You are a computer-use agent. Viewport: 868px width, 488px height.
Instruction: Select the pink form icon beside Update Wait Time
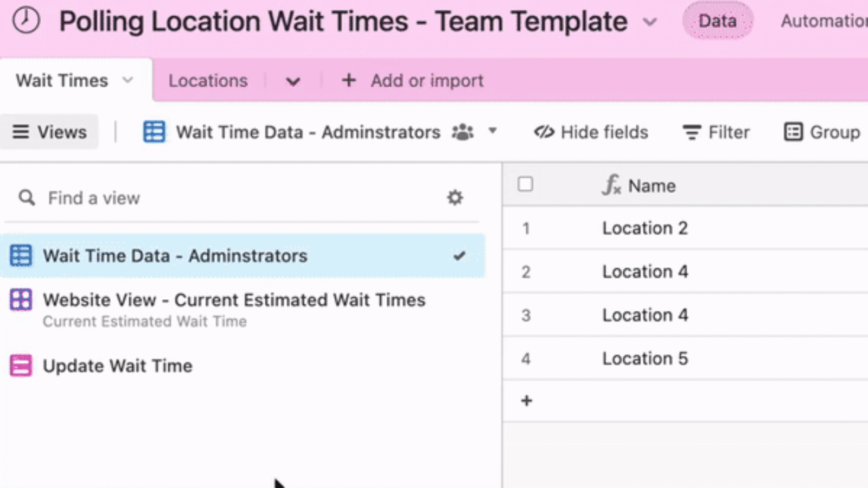tap(21, 365)
